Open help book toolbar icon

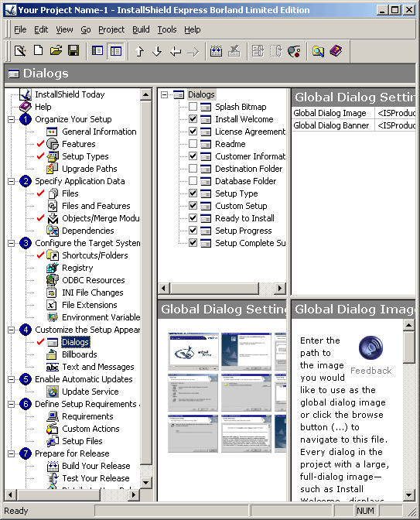(x=336, y=51)
